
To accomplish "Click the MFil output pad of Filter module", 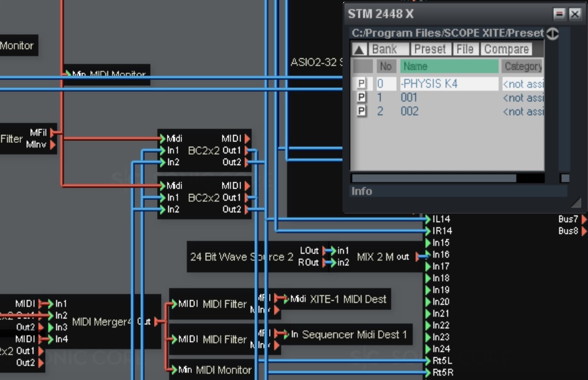I will click(53, 132).
